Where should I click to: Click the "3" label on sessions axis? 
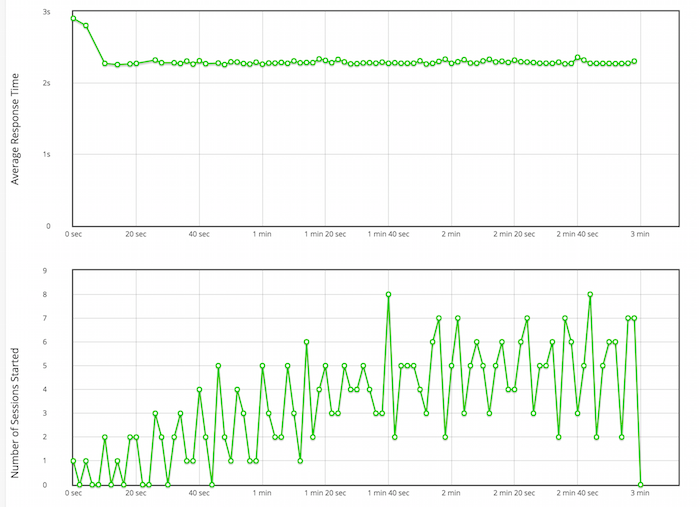click(x=45, y=413)
